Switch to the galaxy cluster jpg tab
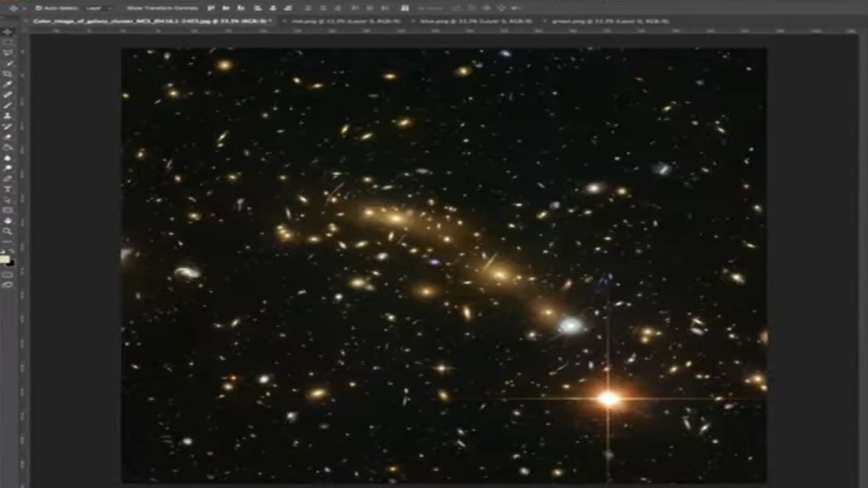The width and height of the screenshot is (868, 488). tap(152, 21)
